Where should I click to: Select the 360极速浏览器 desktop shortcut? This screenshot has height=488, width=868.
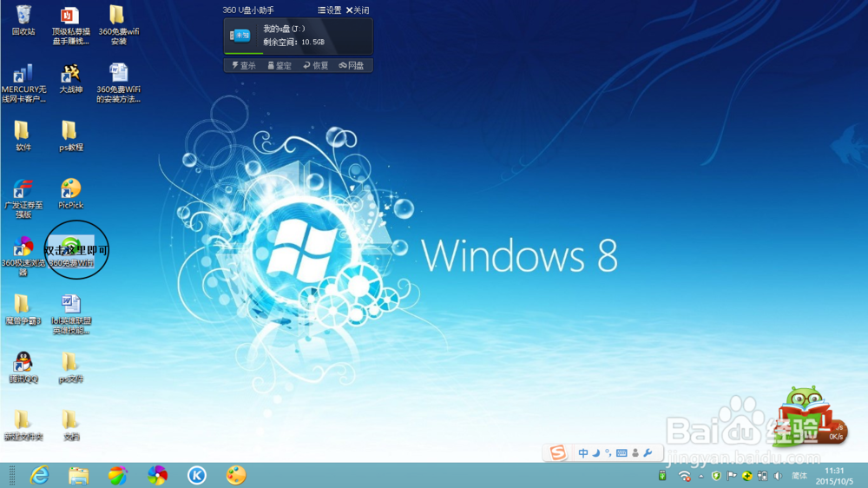point(23,256)
